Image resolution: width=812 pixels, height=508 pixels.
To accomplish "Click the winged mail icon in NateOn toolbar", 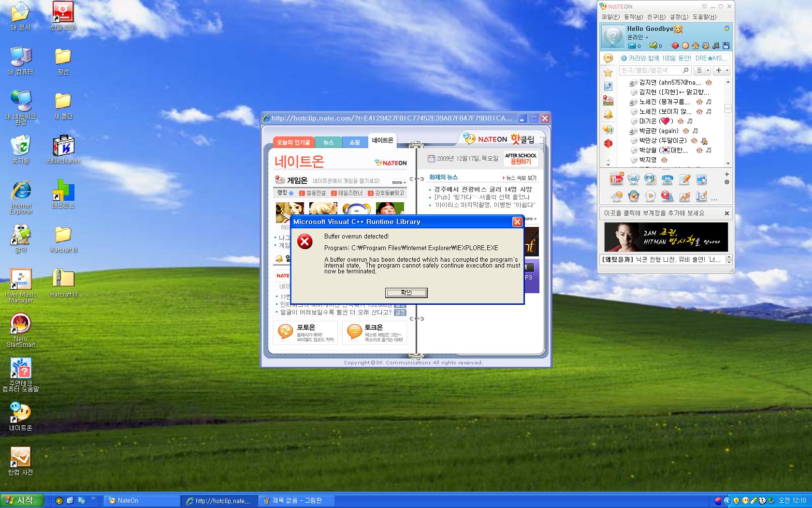I will click(634, 179).
